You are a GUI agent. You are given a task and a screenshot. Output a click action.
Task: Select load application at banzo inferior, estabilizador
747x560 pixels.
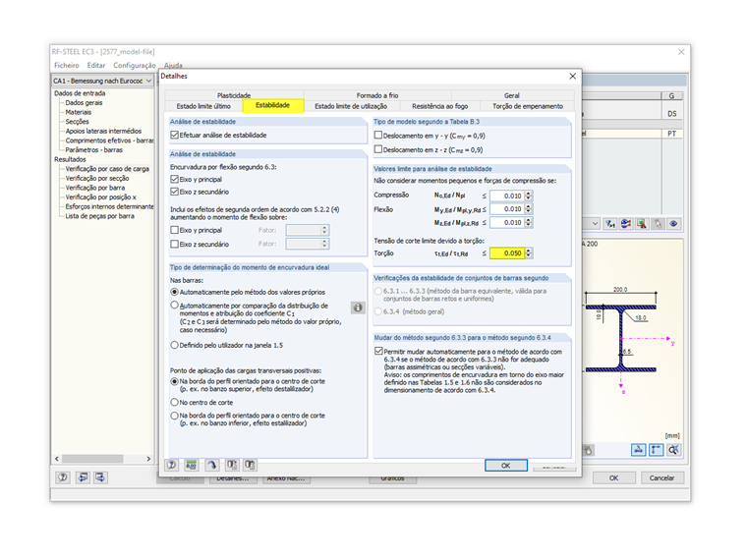click(x=174, y=416)
